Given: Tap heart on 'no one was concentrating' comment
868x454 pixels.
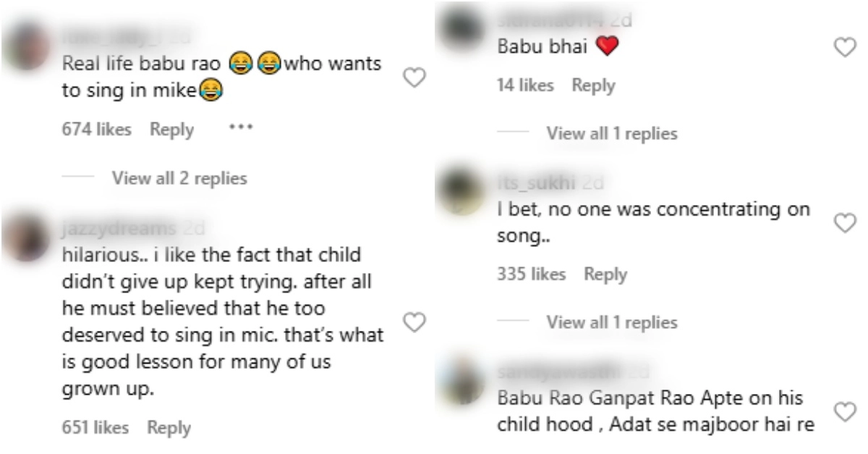Looking at the screenshot, I should (x=844, y=223).
